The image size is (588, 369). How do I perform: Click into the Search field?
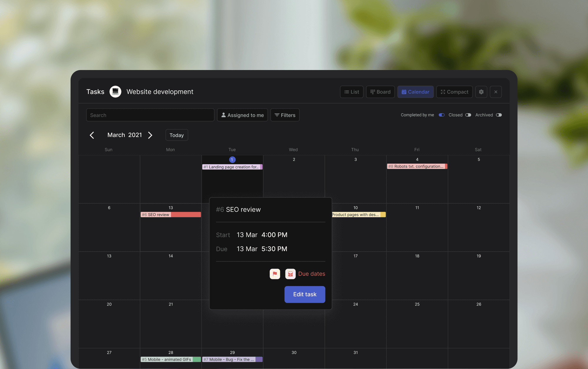tap(150, 115)
